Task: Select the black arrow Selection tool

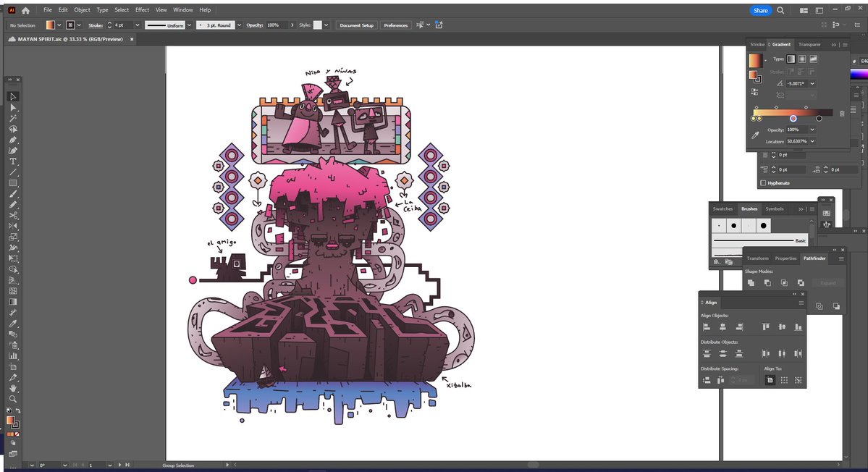Action: 13,97
